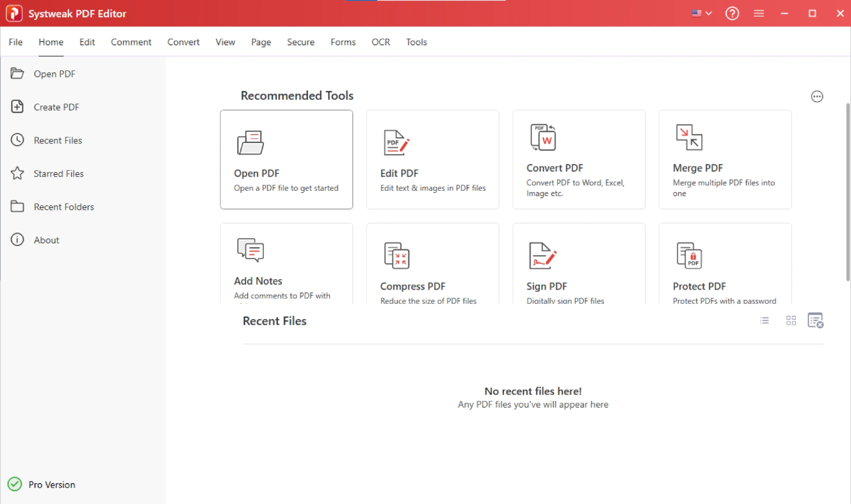Open the hamburger menu in title bar
Viewport: 851px width, 504px height.
pos(758,13)
